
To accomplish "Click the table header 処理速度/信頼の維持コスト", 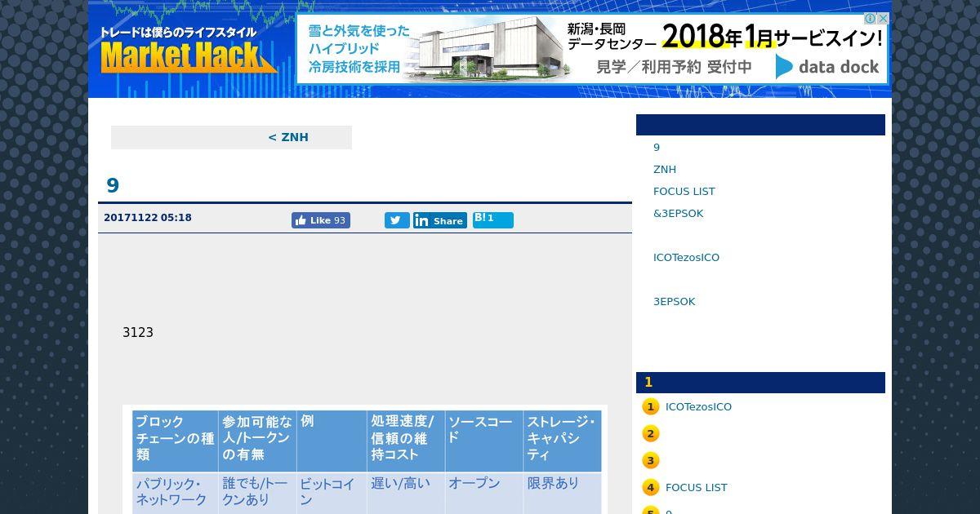I will tap(406, 441).
